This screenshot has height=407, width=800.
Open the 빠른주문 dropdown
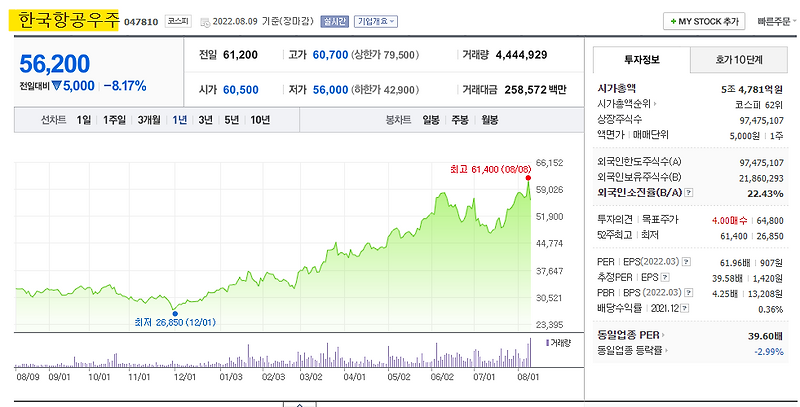pyautogui.click(x=777, y=21)
